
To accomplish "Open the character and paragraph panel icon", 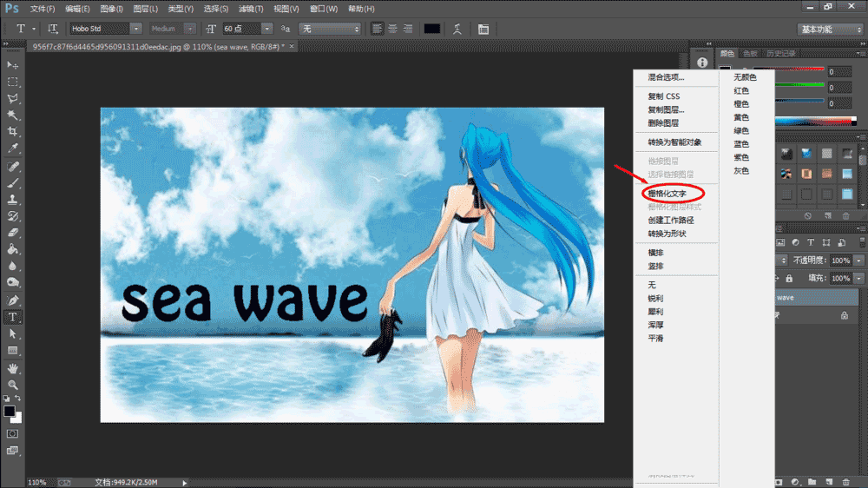I will point(483,29).
